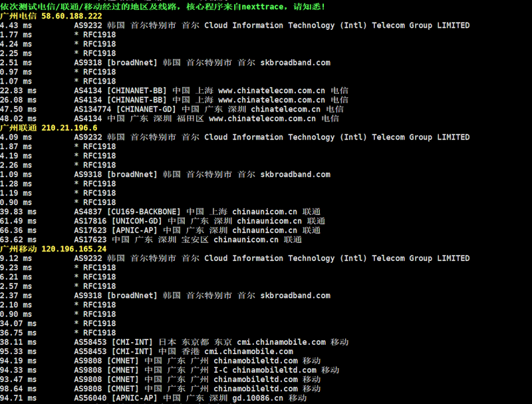Click '日本 东京都 东京' location text
Image resolution: width=532 pixels, height=404 pixels.
[195, 342]
